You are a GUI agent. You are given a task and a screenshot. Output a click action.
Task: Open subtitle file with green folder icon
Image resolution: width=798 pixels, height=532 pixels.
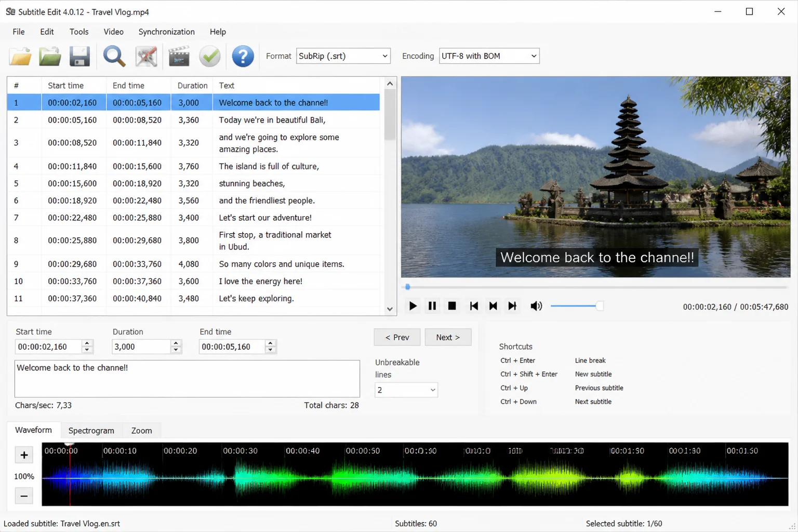pyautogui.click(x=50, y=56)
